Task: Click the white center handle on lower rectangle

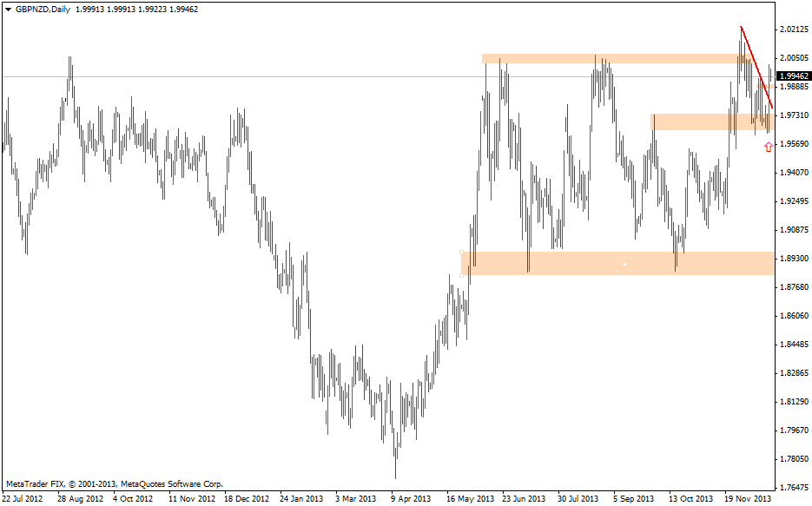Action: (624, 264)
